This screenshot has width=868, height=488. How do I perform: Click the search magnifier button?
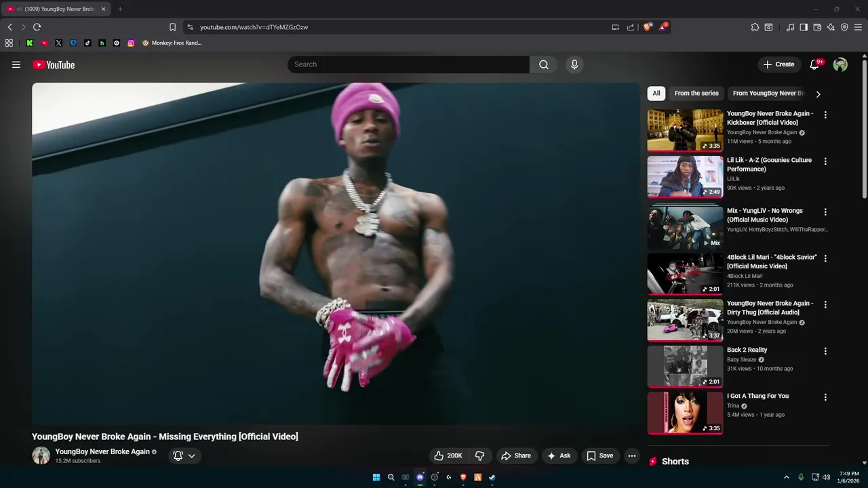point(544,64)
